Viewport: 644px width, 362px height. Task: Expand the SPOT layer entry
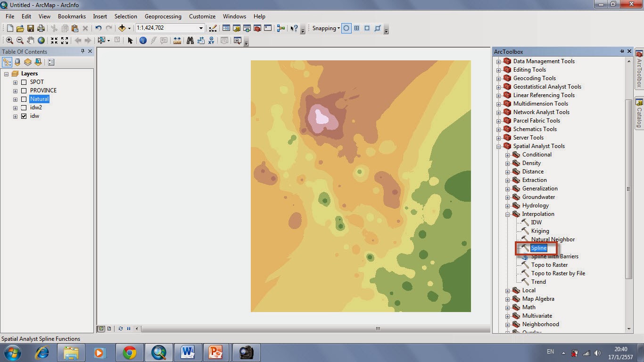tap(15, 82)
